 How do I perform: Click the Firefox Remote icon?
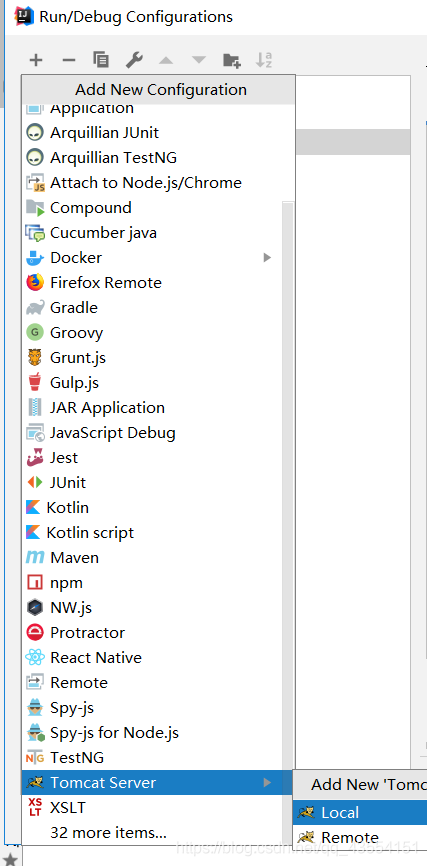coord(35,283)
